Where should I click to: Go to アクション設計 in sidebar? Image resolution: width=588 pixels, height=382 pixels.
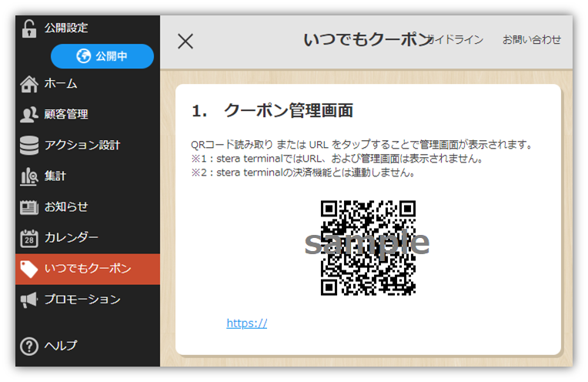pyautogui.click(x=88, y=146)
